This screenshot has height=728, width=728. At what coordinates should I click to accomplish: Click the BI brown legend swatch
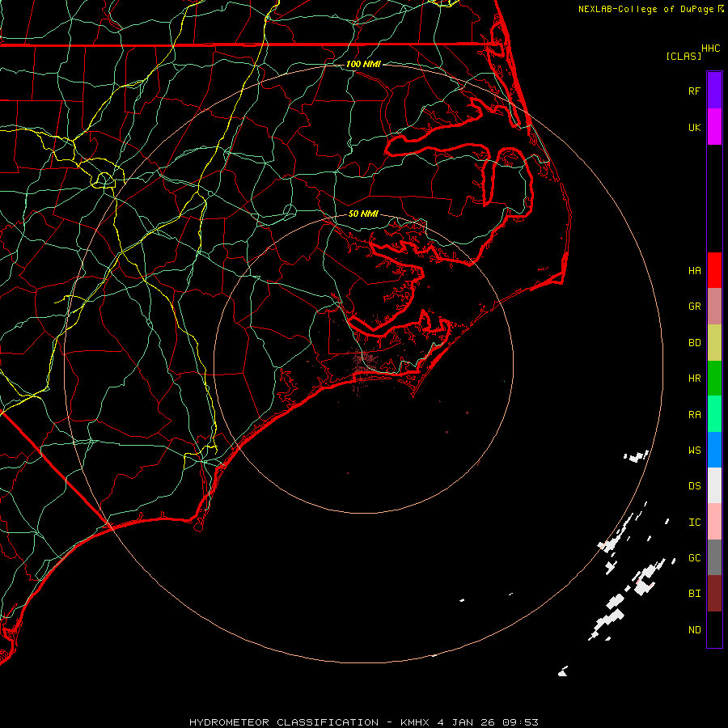[x=714, y=594]
